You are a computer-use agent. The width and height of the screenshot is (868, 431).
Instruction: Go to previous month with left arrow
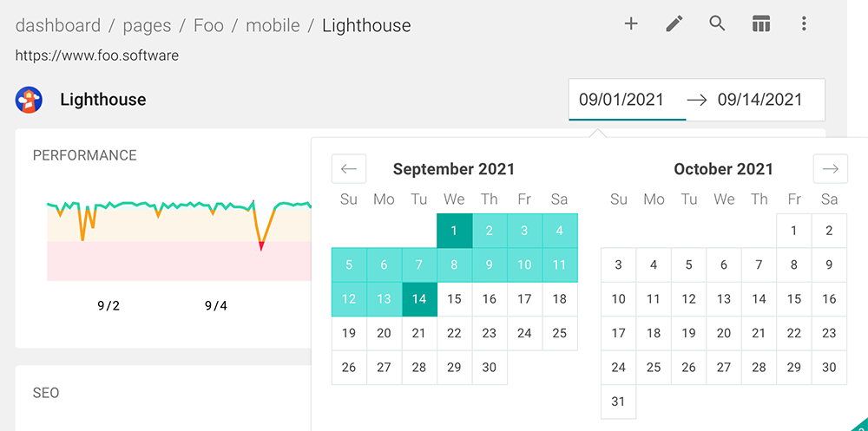pyautogui.click(x=349, y=169)
